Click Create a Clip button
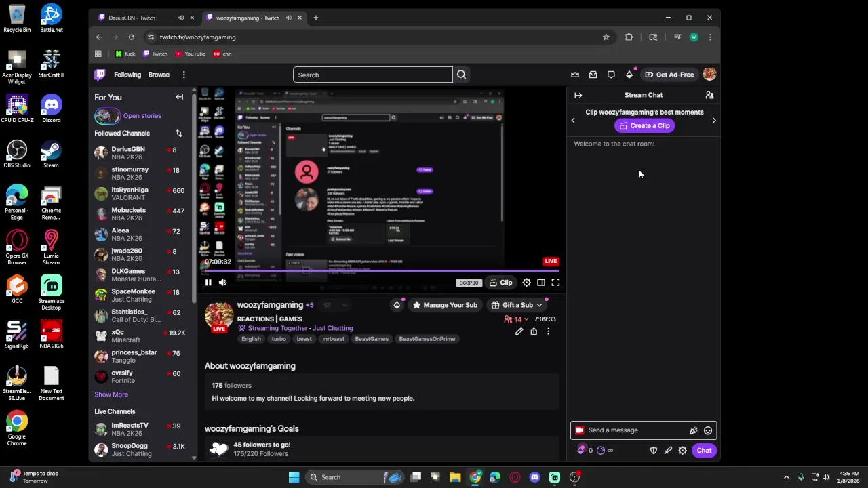This screenshot has width=868, height=488. [644, 126]
